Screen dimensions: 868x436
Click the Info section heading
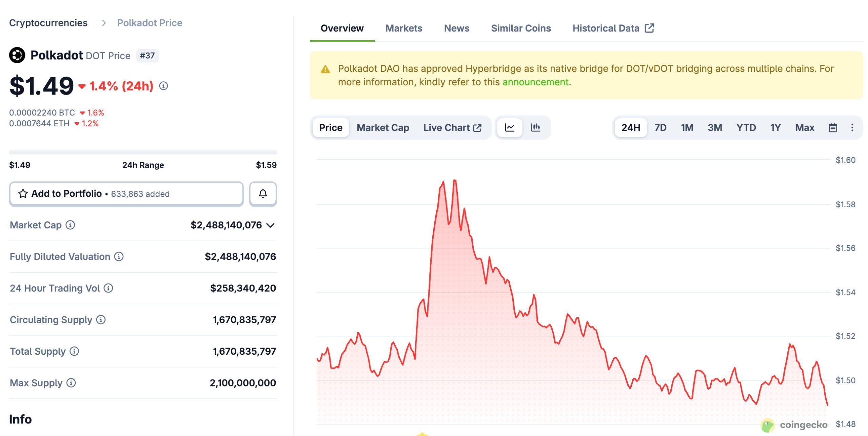(x=20, y=419)
